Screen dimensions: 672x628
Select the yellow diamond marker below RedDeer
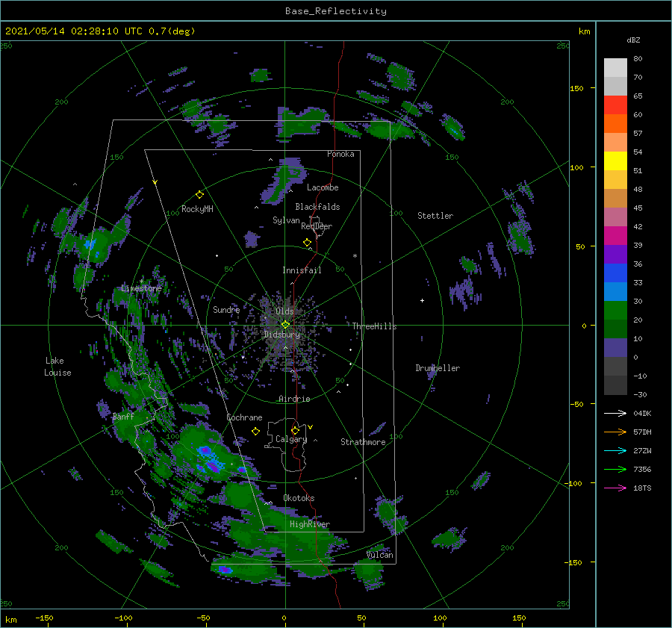308,243
